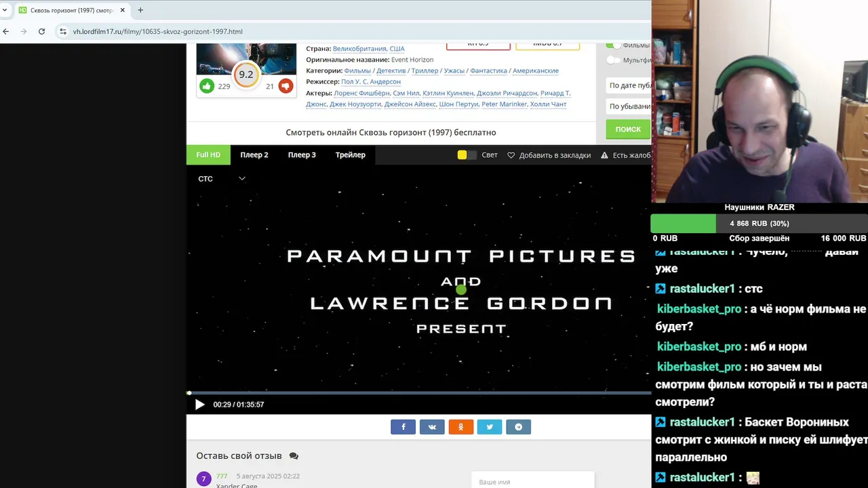Click rastalucker1 name in the стс message

tap(702, 289)
